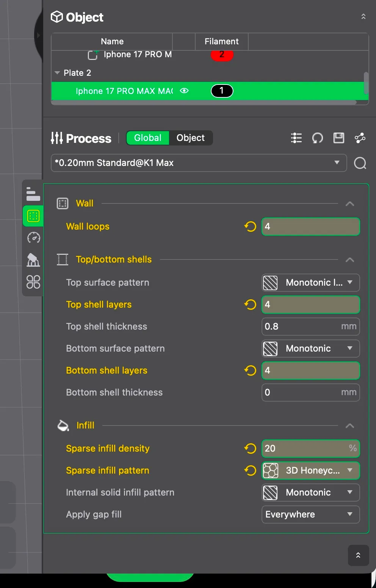Switch process settings to Object
This screenshot has height=588, width=376.
(x=190, y=138)
